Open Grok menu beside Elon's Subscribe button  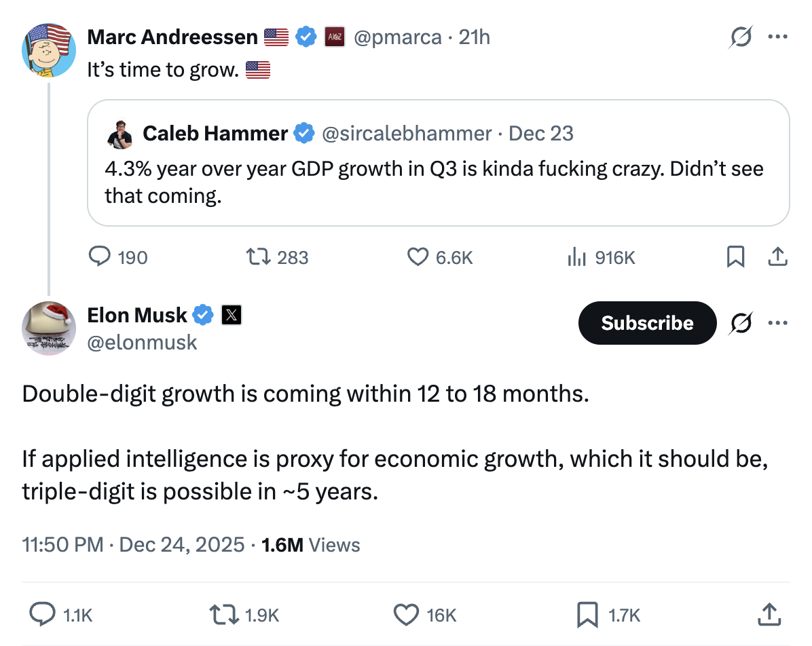coord(741,323)
